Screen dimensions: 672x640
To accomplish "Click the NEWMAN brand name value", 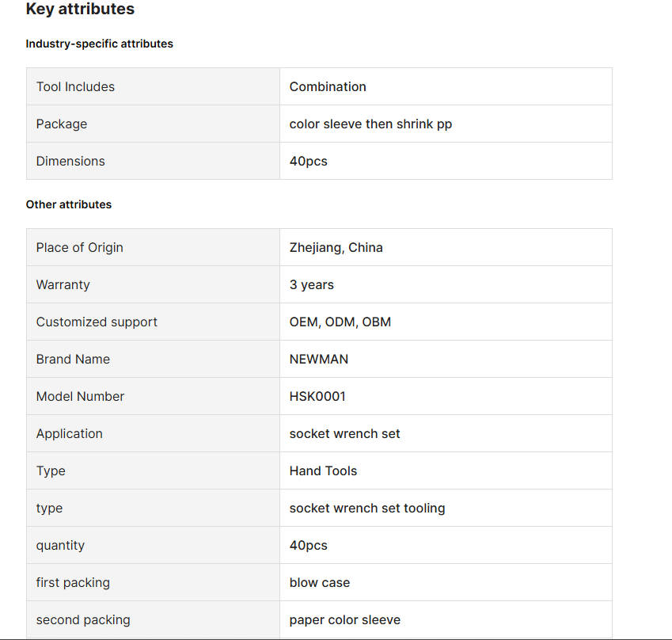I will [319, 360].
